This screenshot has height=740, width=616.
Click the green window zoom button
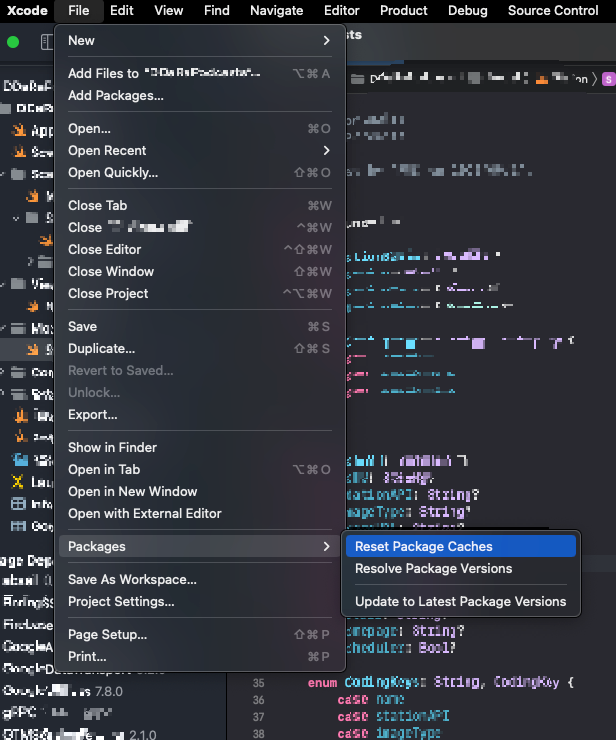point(13,42)
